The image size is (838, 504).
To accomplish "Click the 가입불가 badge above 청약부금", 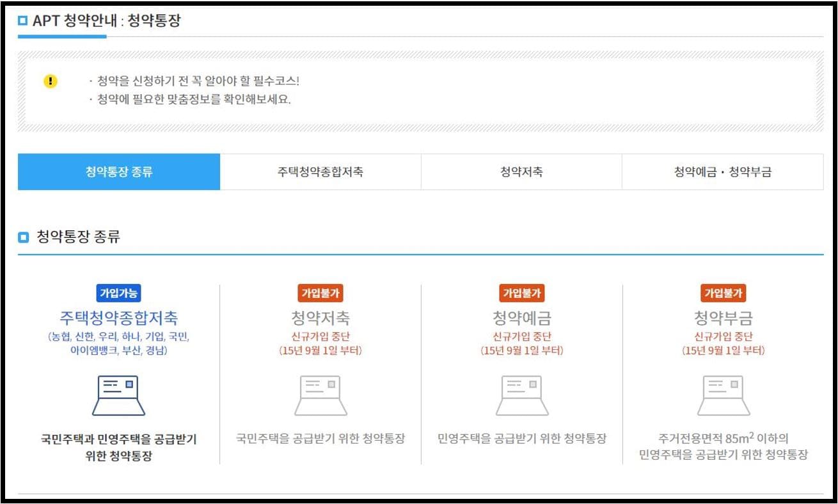I will pos(723,293).
